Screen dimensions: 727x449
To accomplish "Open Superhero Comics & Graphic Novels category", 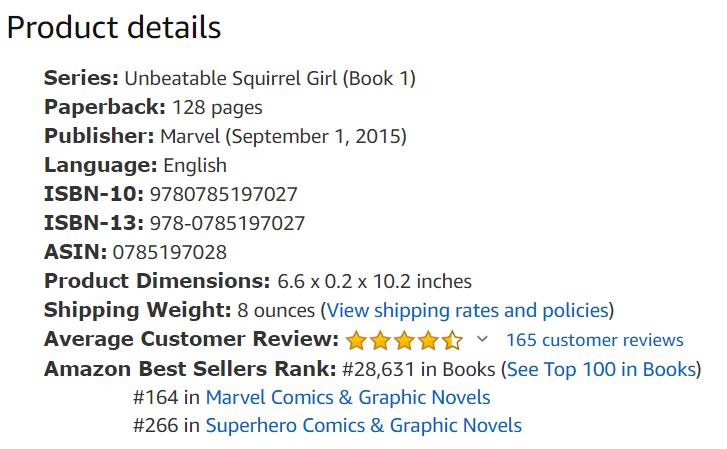I will (363, 425).
